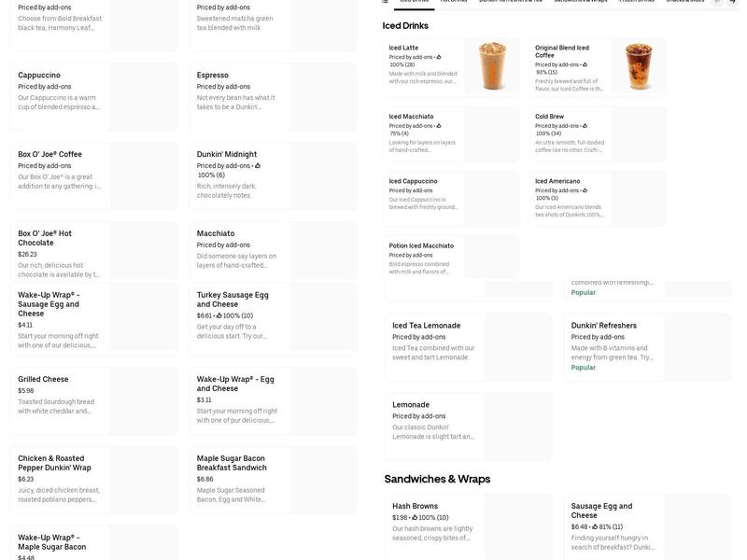Click thumbs-up icon on Turkey Sausage Egg and Cheese

click(x=218, y=315)
